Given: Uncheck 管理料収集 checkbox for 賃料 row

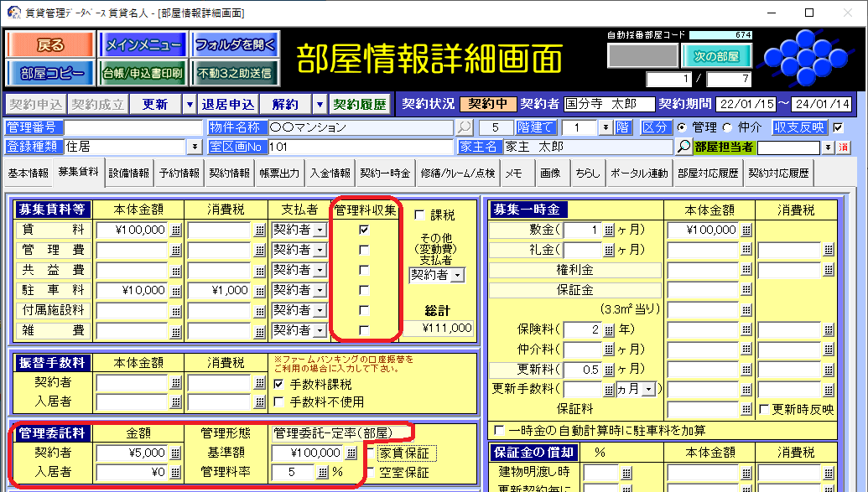Looking at the screenshot, I should pyautogui.click(x=363, y=229).
